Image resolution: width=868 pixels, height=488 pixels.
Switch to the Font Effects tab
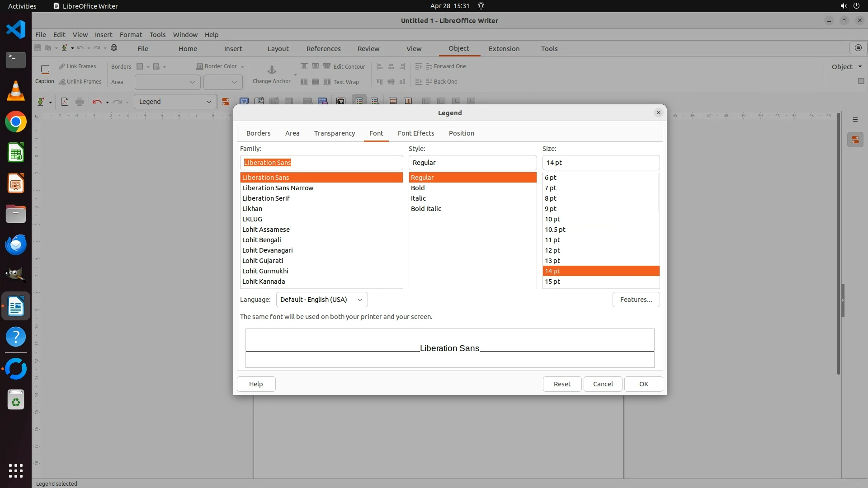click(415, 133)
